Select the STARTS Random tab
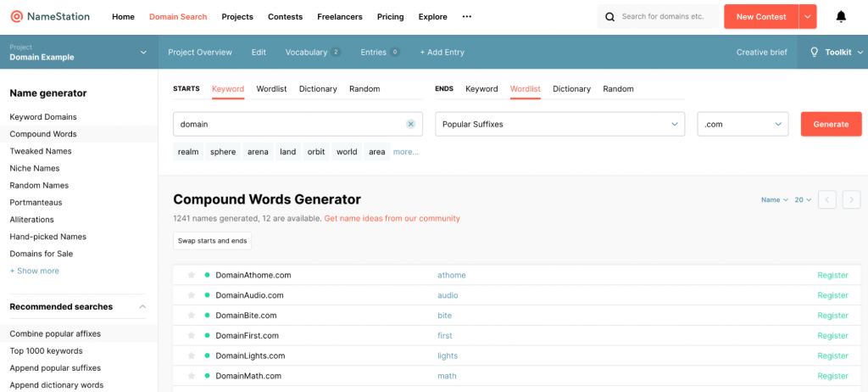Image resolution: width=868 pixels, height=392 pixels. click(364, 89)
